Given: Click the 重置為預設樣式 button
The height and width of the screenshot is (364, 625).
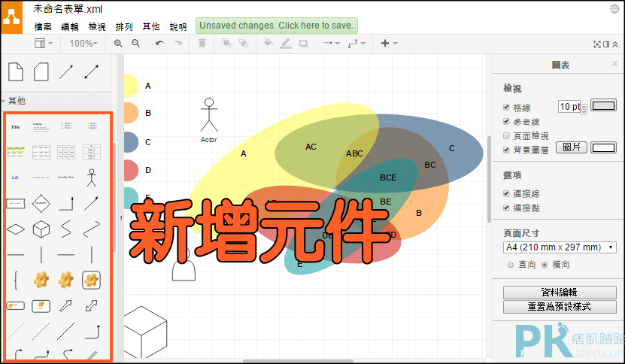Looking at the screenshot, I should (x=560, y=307).
